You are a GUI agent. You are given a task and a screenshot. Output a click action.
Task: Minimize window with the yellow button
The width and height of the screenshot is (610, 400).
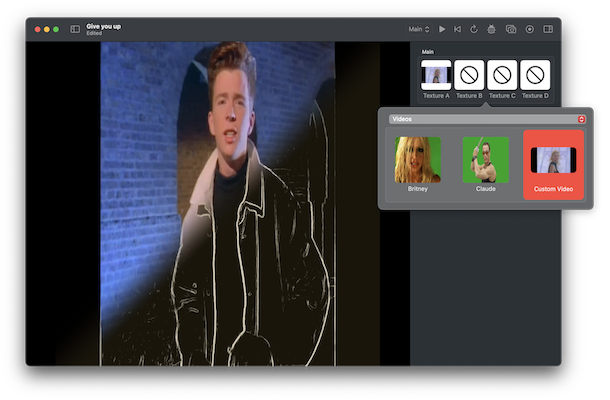click(47, 29)
